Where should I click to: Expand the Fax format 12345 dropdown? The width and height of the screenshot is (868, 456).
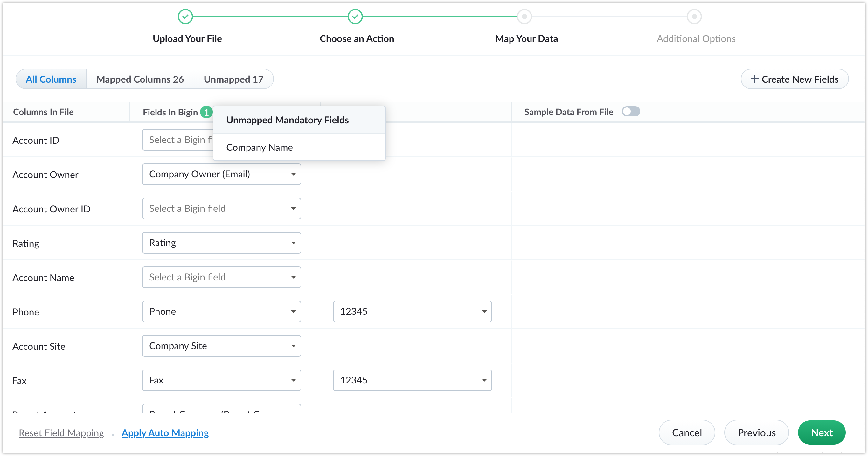tap(412, 380)
